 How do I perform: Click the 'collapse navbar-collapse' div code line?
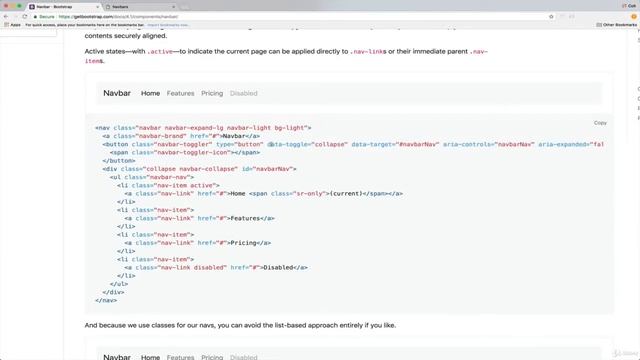[x=199, y=169]
